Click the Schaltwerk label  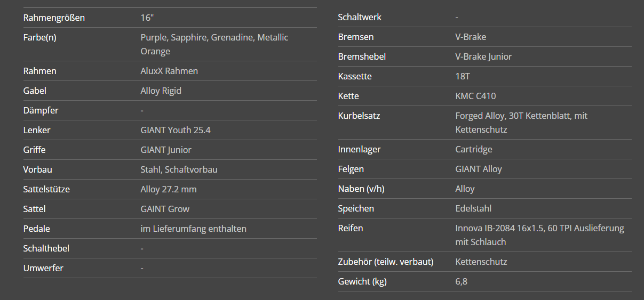[x=360, y=17]
